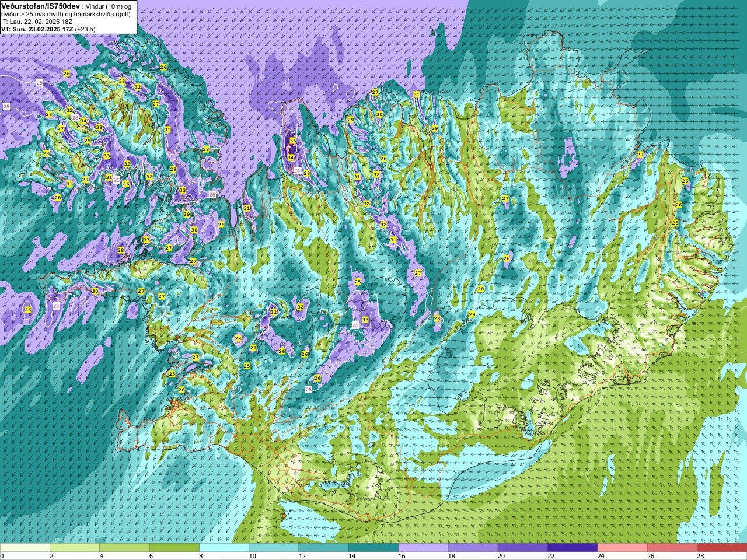This screenshot has height=560, width=747.
Task: Pick the 20–22 m/s violet legend swatch
Action: tap(523, 548)
